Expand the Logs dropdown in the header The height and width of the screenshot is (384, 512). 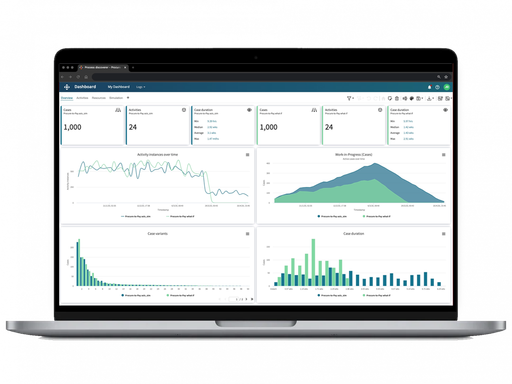pos(140,87)
